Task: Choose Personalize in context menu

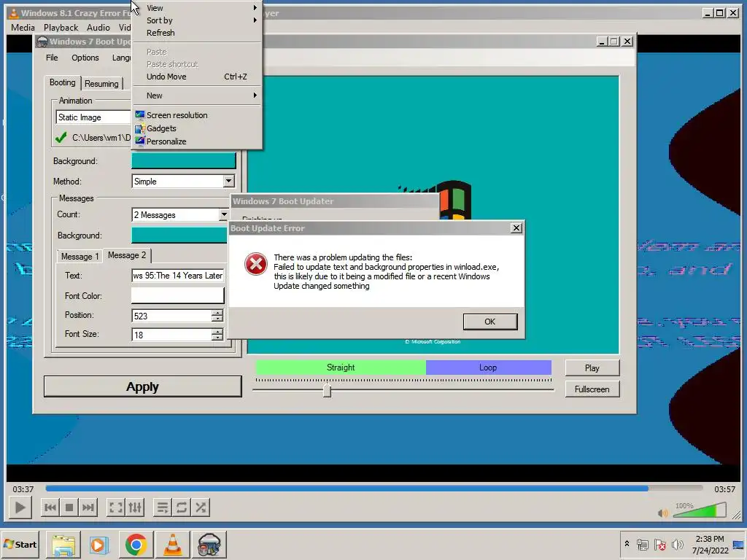Action: click(x=197, y=141)
